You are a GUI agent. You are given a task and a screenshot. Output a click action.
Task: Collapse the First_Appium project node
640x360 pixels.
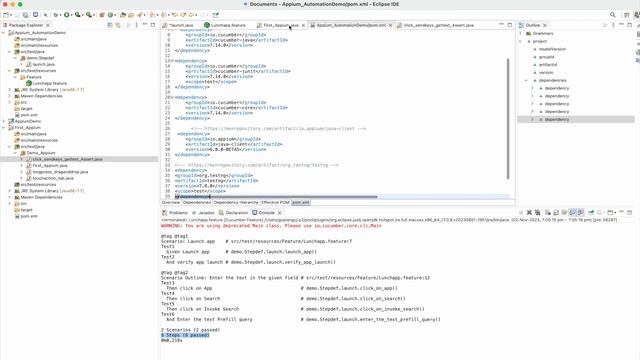[x=4, y=127]
